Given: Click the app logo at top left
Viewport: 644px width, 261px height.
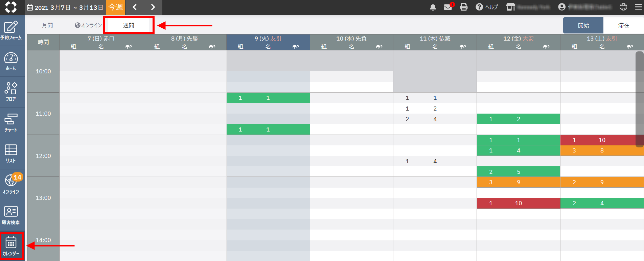Looking at the screenshot, I should click(11, 7).
